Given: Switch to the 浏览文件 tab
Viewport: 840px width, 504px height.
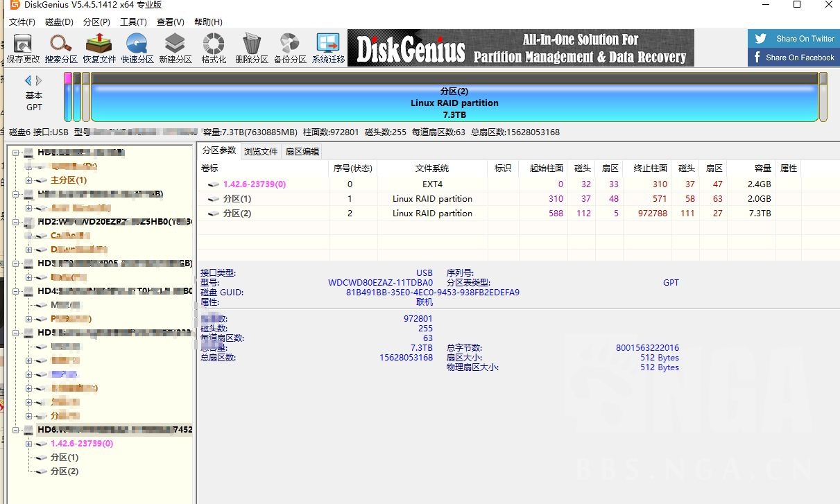Looking at the screenshot, I should coord(261,150).
